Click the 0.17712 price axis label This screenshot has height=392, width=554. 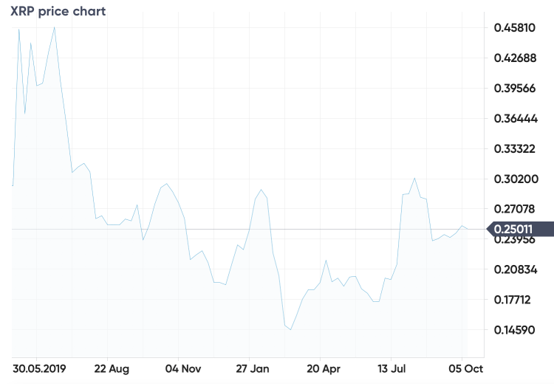tap(513, 300)
